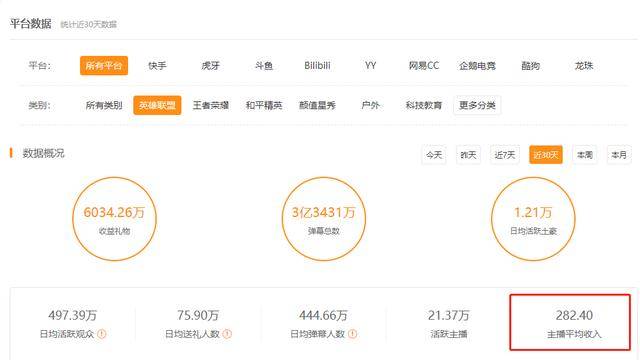Viewport: 640px width, 360px height.
Task: Filter by Bilibili platform
Action: click(317, 66)
